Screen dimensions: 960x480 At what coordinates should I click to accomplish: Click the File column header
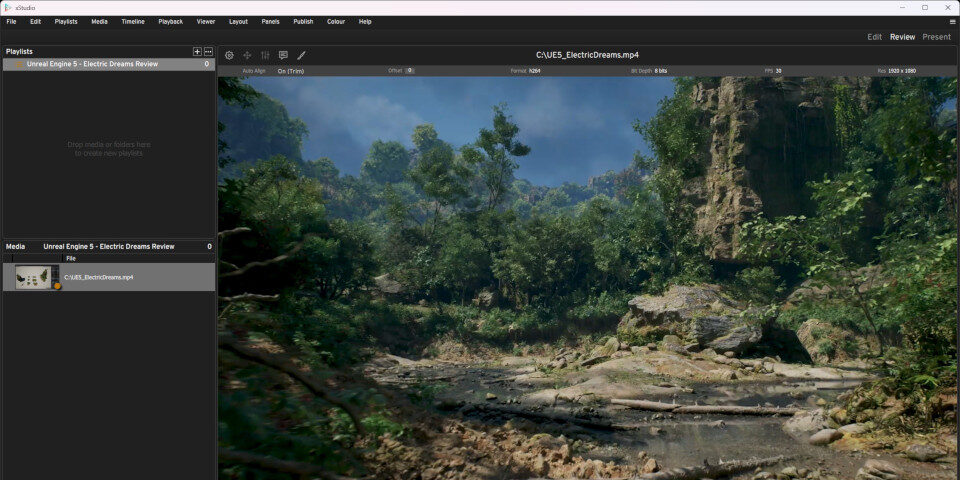coord(71,258)
